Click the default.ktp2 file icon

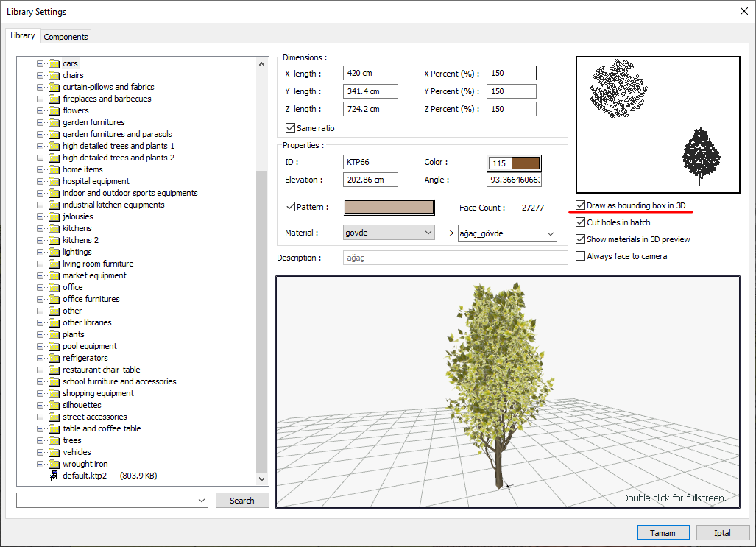coord(54,476)
